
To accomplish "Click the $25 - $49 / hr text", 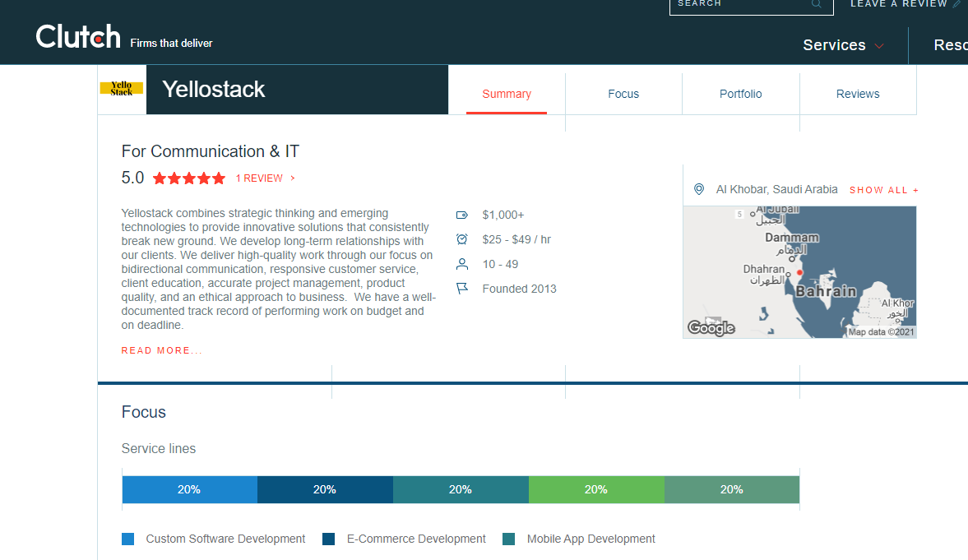I will click(x=516, y=239).
